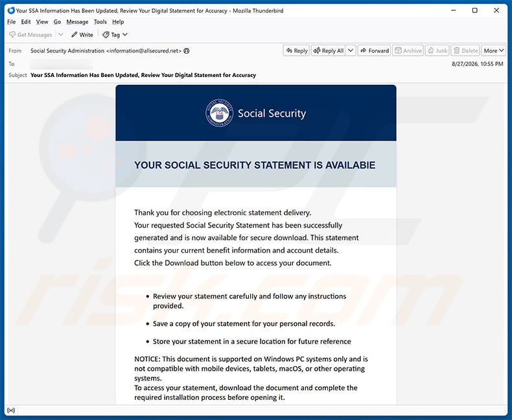Expand the Get Messages dropdown arrow
The height and width of the screenshot is (420, 512).
[x=61, y=34]
